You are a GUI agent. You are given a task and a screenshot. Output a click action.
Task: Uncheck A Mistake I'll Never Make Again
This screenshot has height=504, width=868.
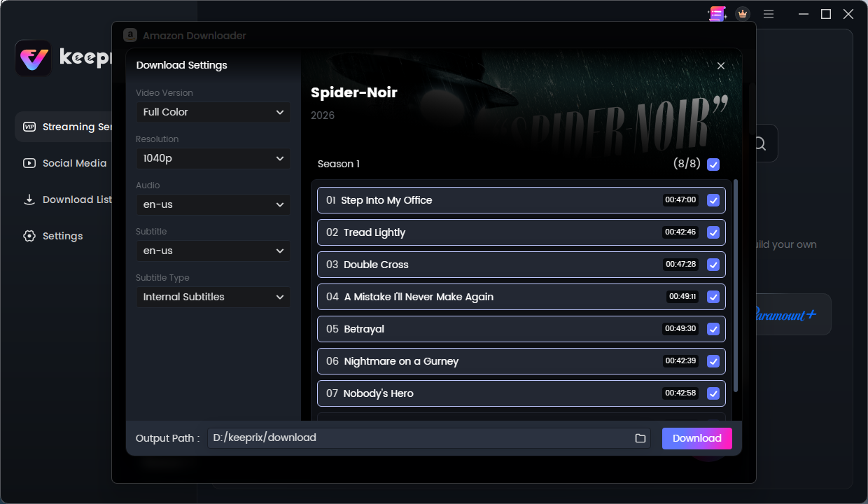click(x=713, y=297)
